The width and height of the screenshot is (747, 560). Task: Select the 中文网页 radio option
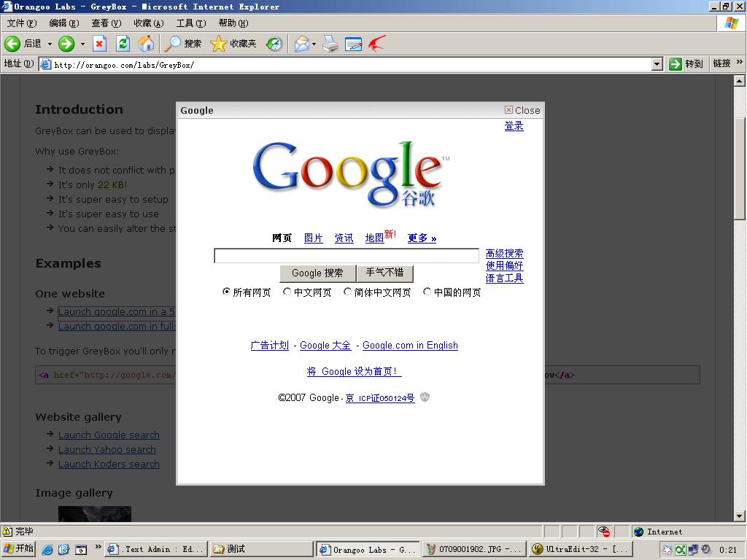[x=287, y=292]
